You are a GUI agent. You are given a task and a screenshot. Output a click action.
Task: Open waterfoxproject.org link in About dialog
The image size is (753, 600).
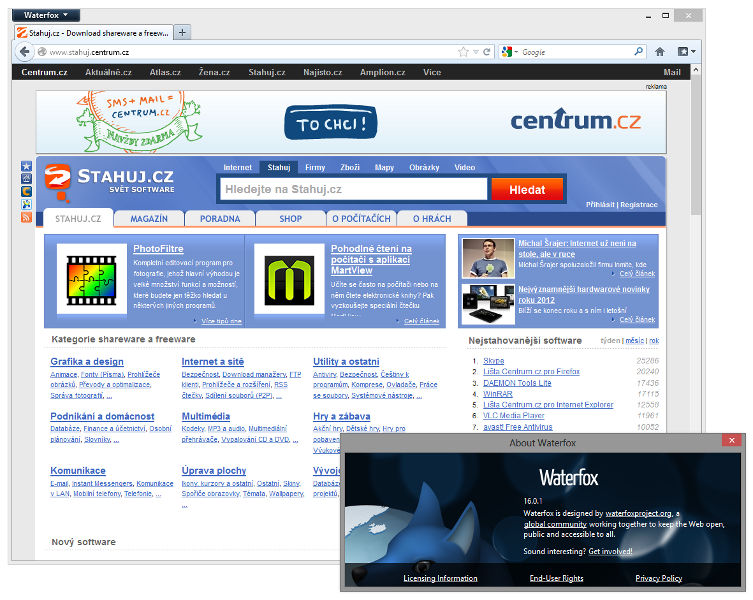(638, 514)
